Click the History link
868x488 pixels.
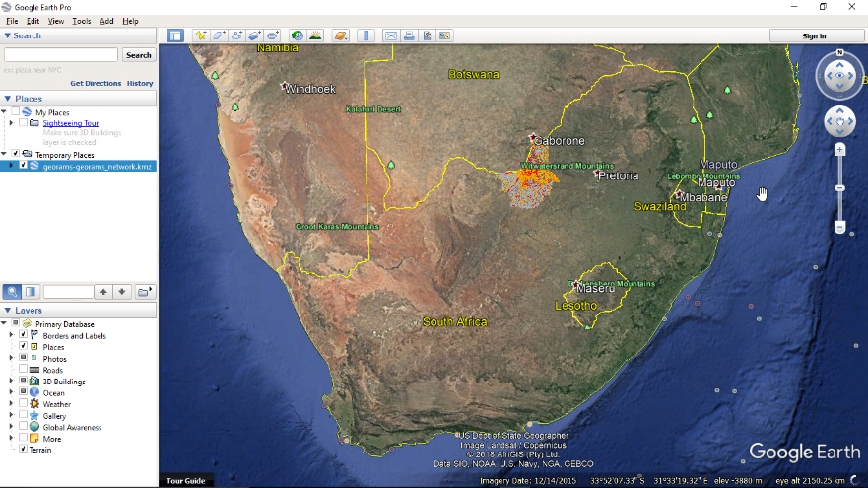point(140,83)
